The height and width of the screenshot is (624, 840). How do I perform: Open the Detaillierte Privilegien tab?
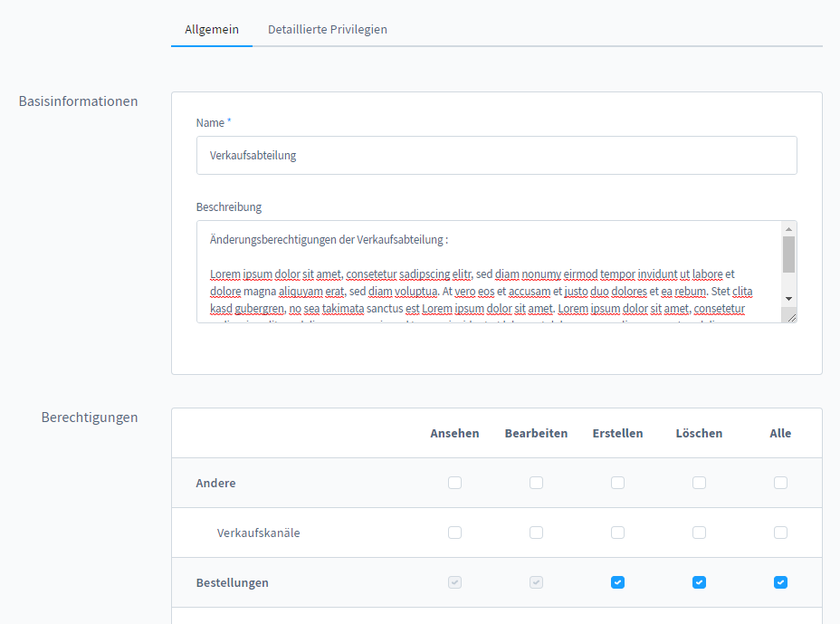[327, 30]
